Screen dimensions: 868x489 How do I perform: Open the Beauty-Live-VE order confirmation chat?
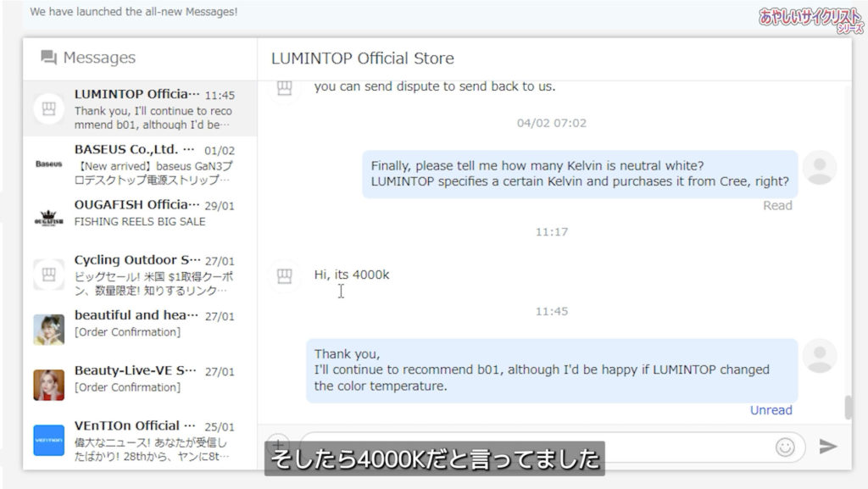pyautogui.click(x=140, y=386)
